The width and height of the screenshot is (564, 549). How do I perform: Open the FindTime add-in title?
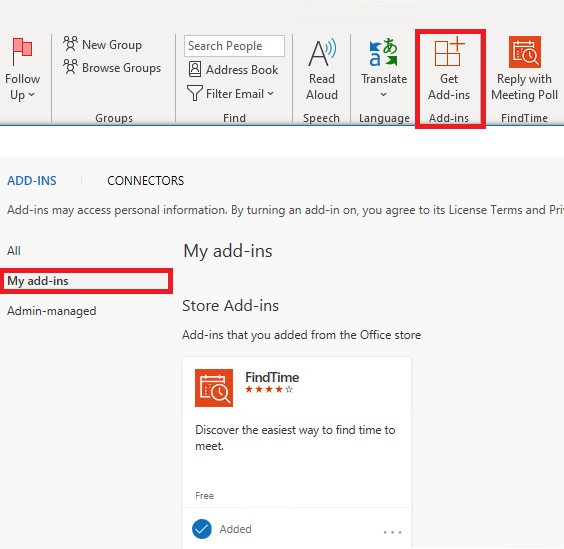point(272,377)
